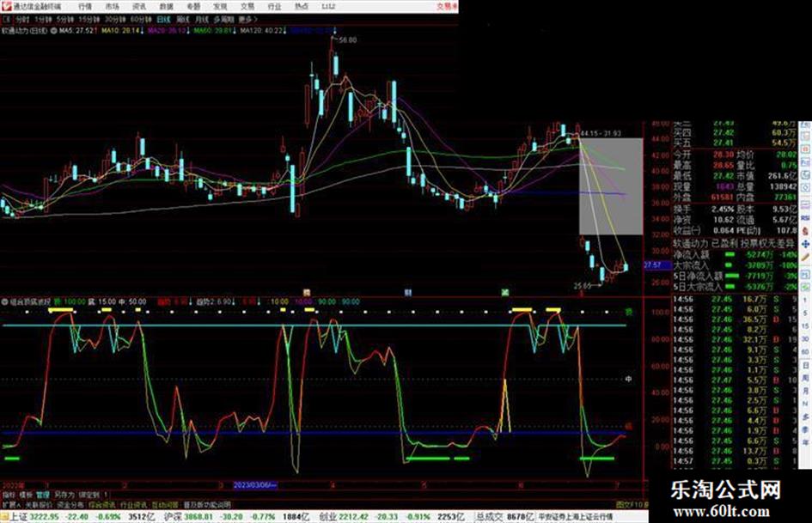
Task: Click the 净流入额 row
Action: (735, 255)
